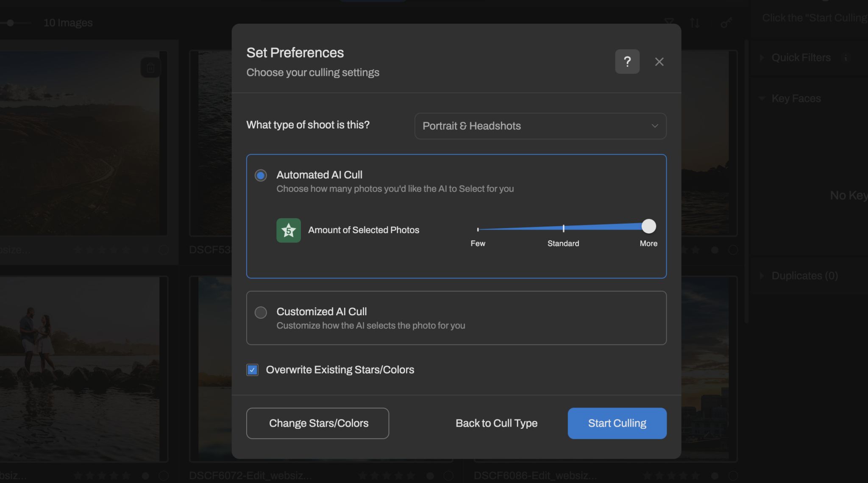Image resolution: width=868 pixels, height=483 pixels.
Task: Click the trash icon on first thumbnail
Action: tap(150, 68)
